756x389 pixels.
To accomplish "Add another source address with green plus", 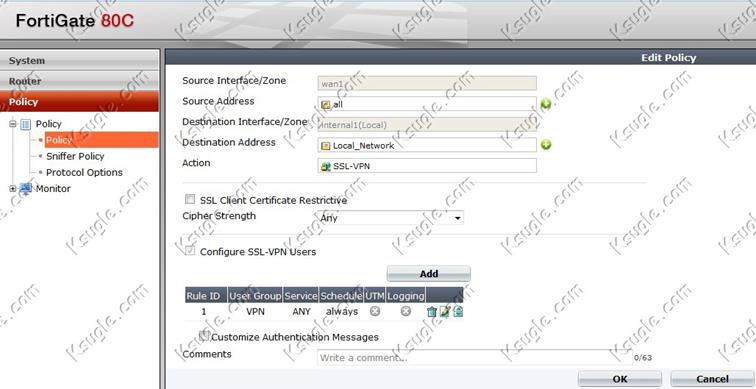I will (x=546, y=104).
